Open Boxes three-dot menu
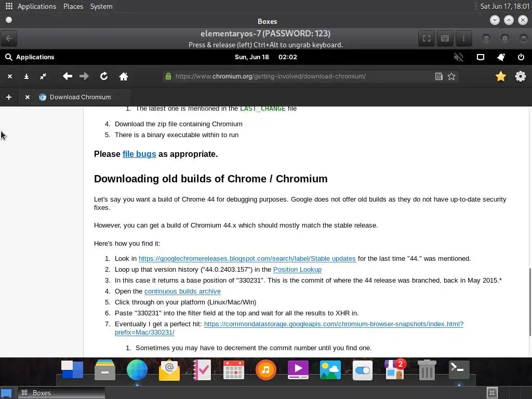 (463, 38)
